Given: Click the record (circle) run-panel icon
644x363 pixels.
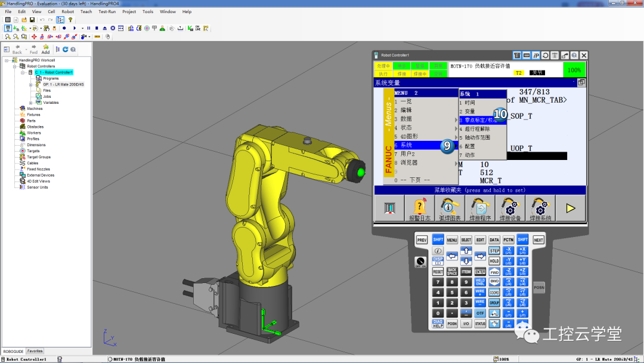Looking at the screenshot, I should point(64,29).
